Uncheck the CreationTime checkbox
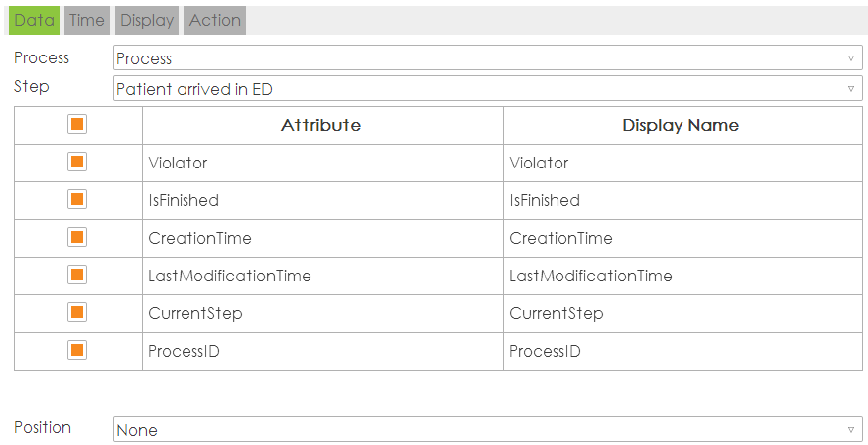The height and width of the screenshot is (445, 868). 77,238
